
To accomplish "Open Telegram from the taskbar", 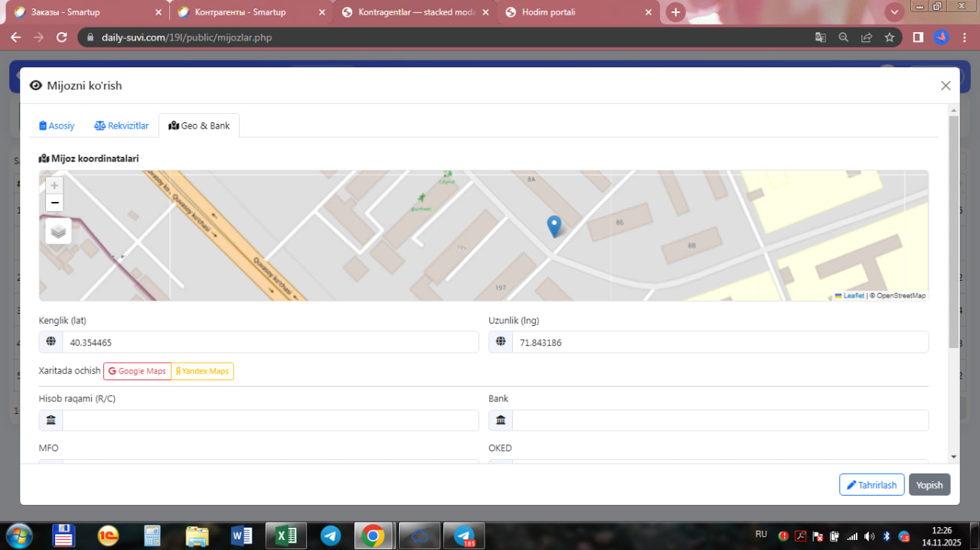I will pyautogui.click(x=331, y=535).
